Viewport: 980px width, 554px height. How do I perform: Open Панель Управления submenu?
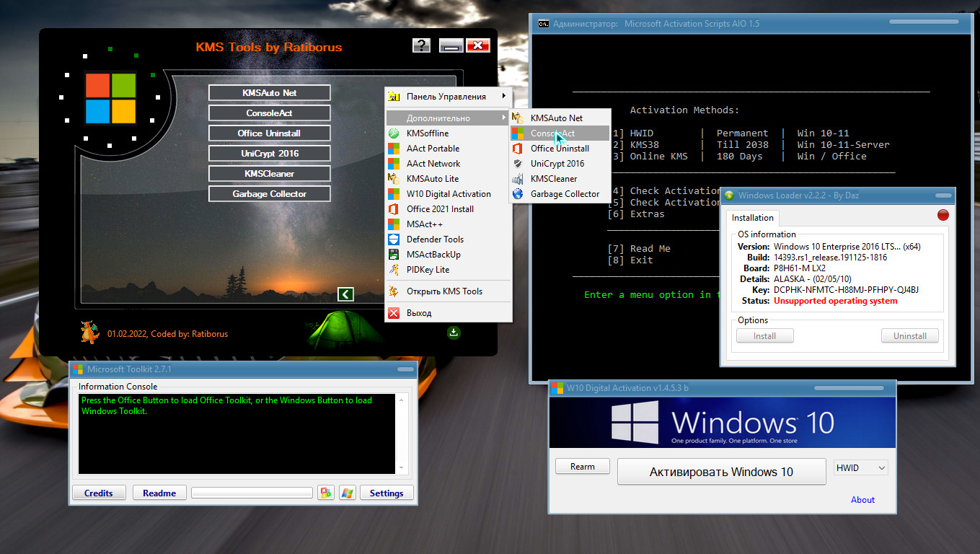point(448,97)
